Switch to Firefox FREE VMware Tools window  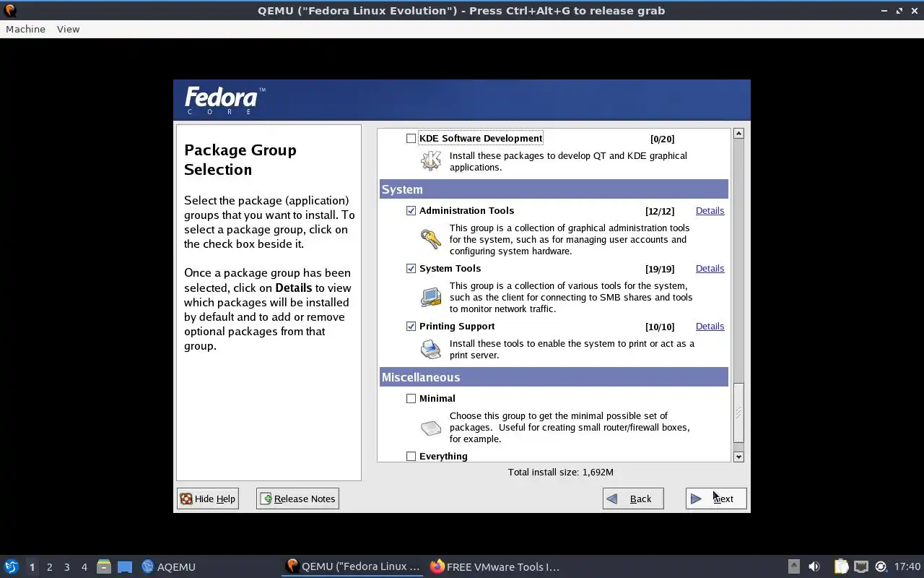[495, 566]
